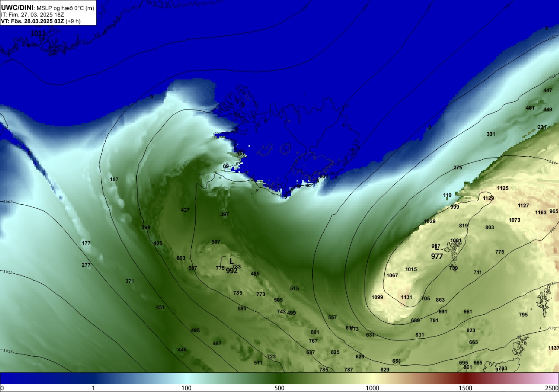
Task: Click the 601 height value
Action: [x=315, y=332]
